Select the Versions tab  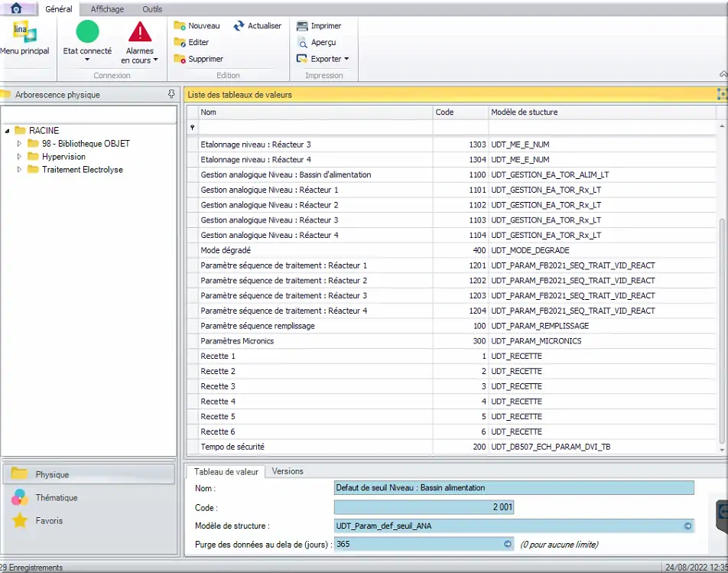[x=288, y=471]
